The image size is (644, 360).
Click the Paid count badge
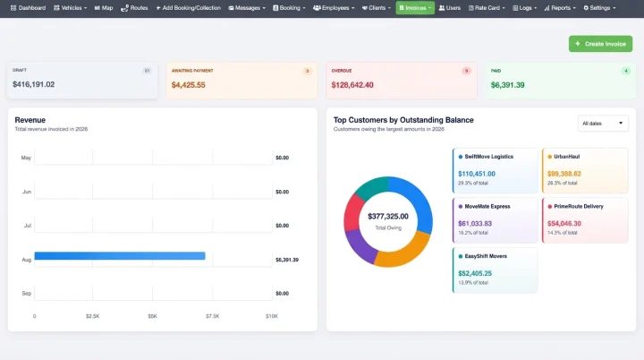tap(625, 71)
